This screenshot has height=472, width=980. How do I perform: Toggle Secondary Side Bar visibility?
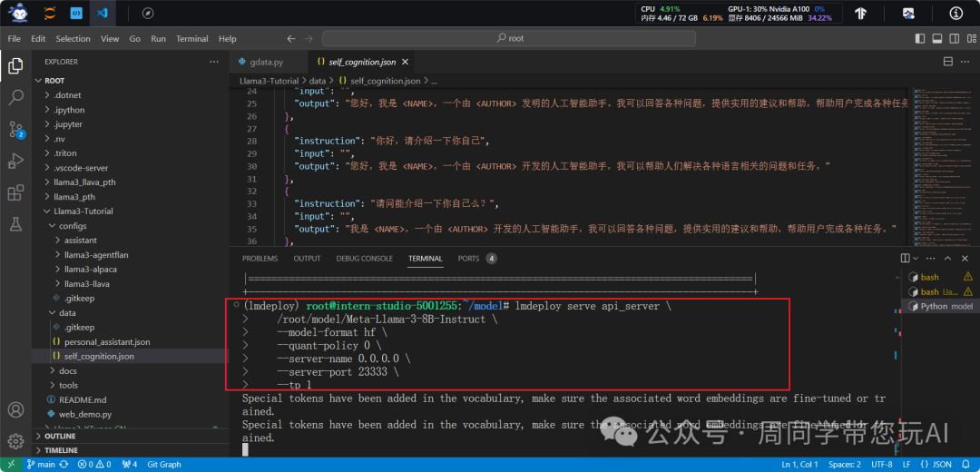954,39
